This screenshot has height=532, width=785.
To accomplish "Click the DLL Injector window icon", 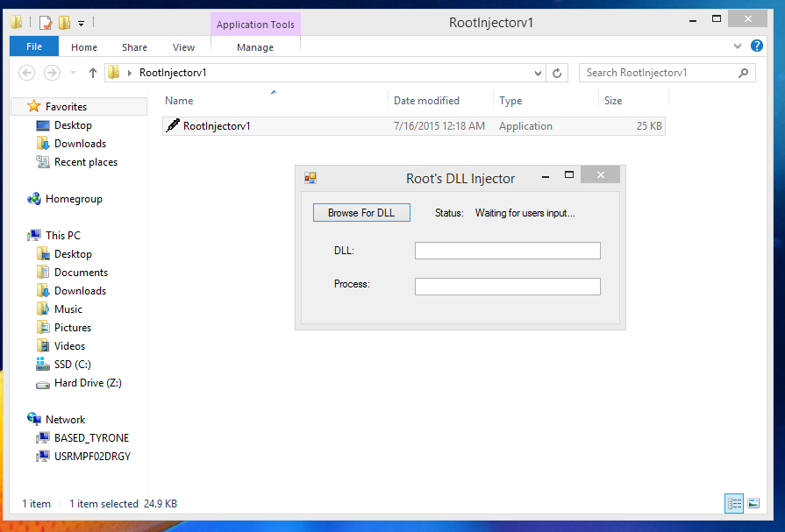I will coord(310,178).
